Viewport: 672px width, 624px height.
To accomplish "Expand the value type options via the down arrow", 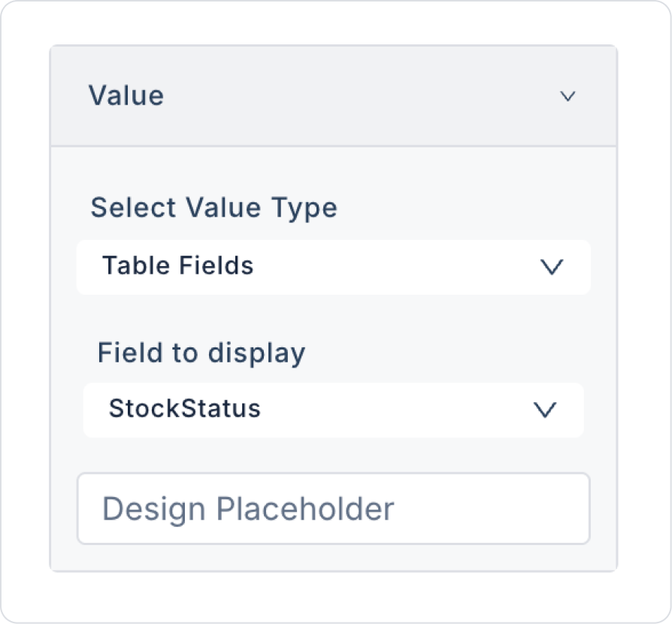I will click(x=552, y=267).
